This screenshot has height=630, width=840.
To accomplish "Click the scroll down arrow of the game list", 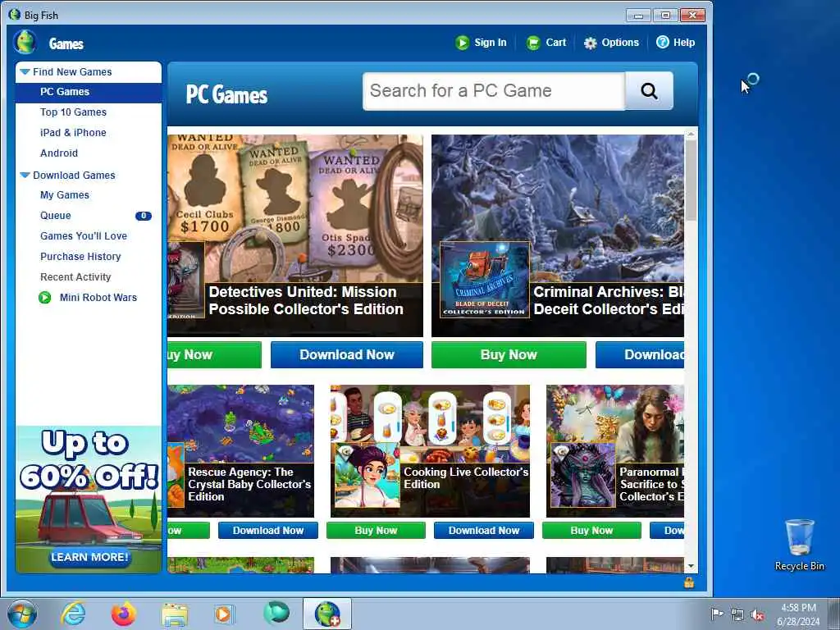I will tap(691, 566).
